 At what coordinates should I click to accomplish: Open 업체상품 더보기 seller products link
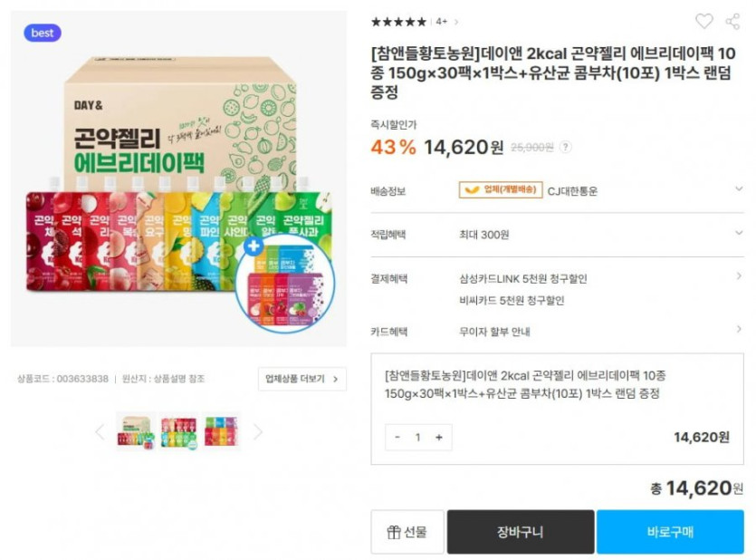tap(301, 379)
